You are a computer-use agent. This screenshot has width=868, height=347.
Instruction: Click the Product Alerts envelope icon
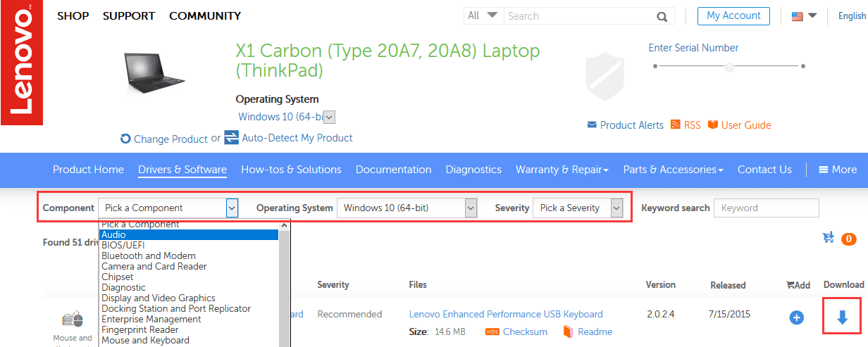click(x=592, y=125)
